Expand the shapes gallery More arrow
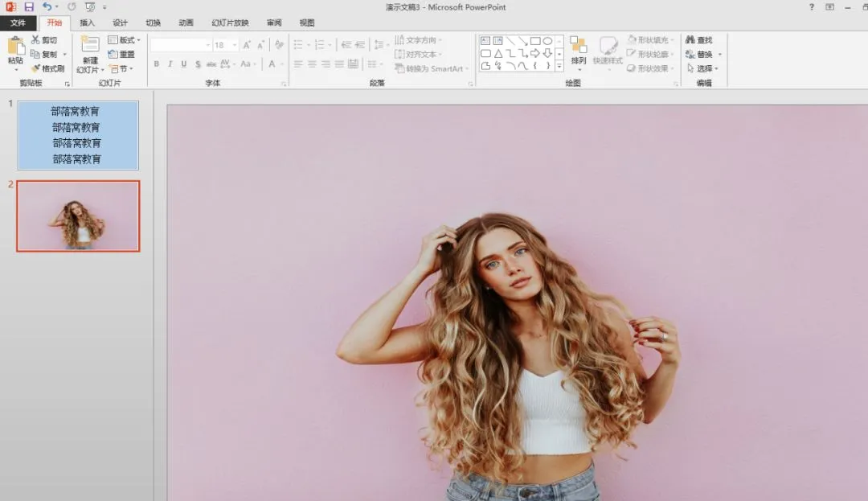This screenshot has height=501, width=868. coord(559,66)
